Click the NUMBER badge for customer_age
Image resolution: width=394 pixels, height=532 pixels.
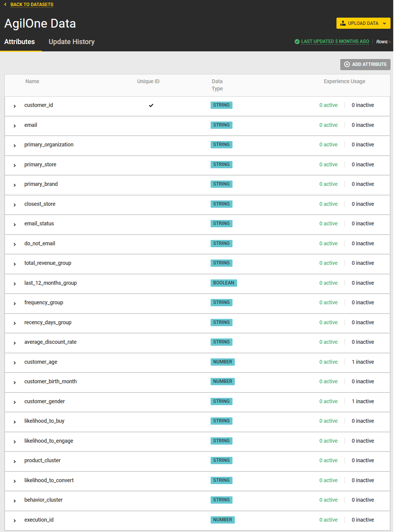[x=223, y=362]
